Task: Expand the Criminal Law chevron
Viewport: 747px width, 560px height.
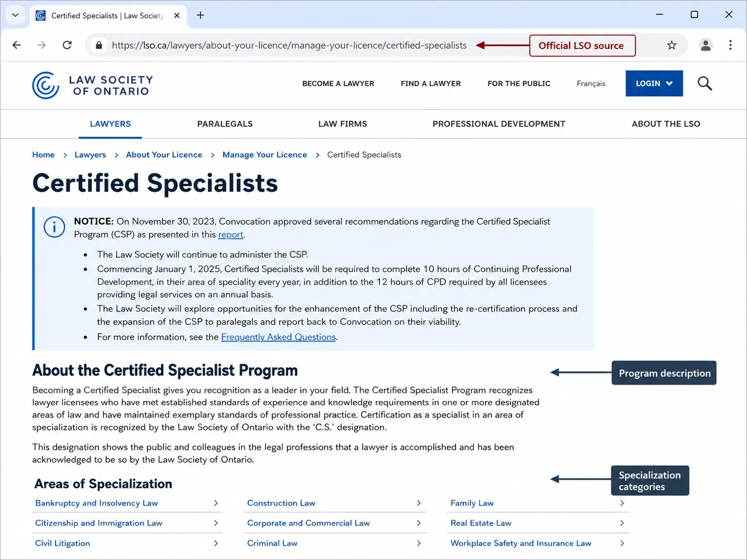Action: click(x=419, y=543)
